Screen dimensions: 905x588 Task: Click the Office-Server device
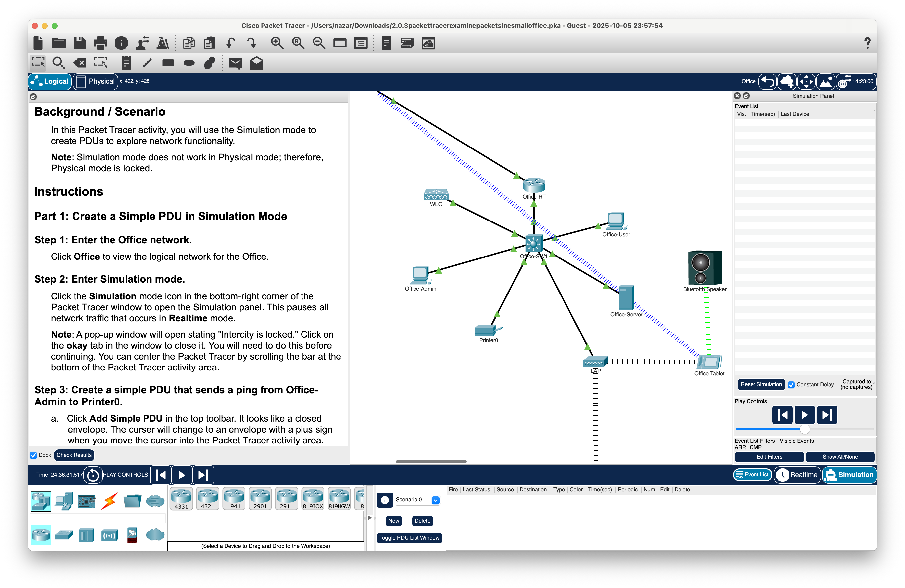coord(626,298)
